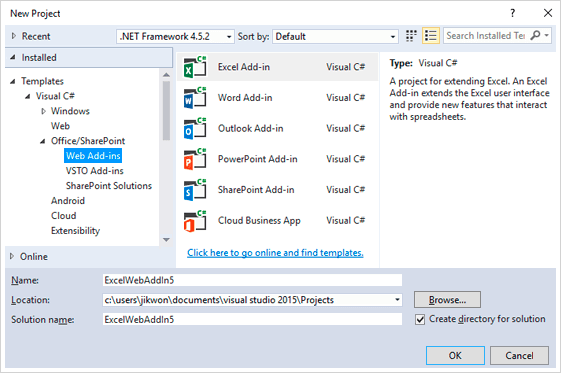Image resolution: width=561 pixels, height=373 pixels.
Task: Click the PowerPoint Add-in label text
Action: pos(258,159)
